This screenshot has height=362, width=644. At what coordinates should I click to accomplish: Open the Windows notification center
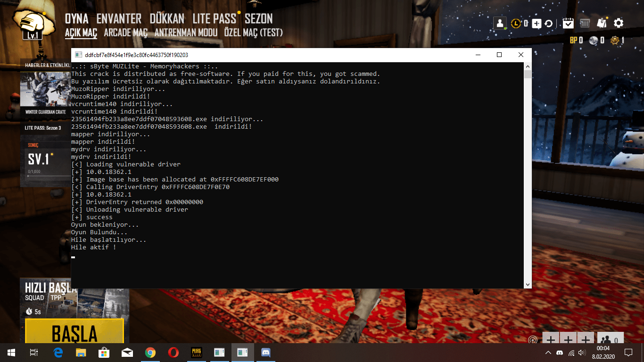tap(628, 352)
